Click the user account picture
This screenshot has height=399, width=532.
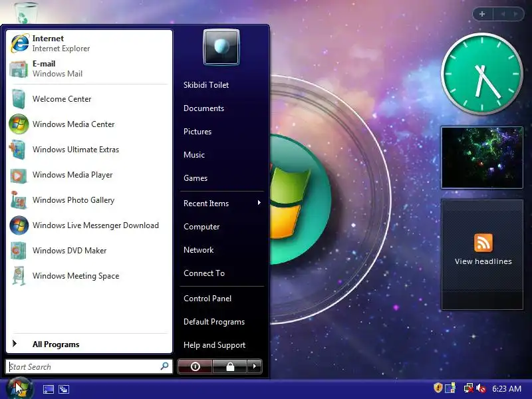coord(221,47)
